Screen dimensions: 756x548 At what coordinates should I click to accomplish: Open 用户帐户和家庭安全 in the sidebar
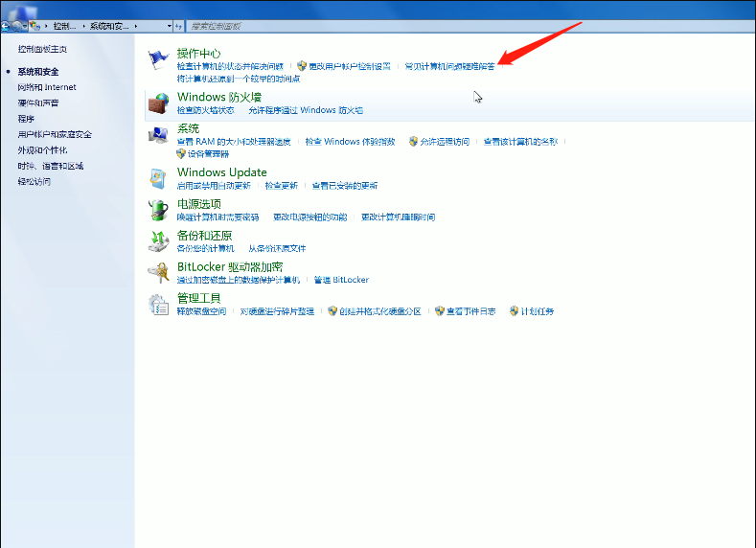tap(55, 134)
